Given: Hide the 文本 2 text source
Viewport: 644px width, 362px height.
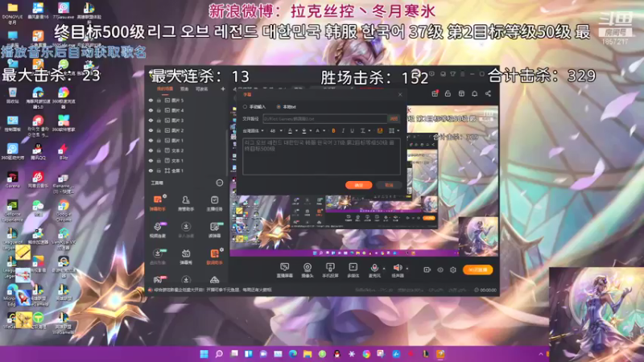Looking at the screenshot, I should tap(151, 150).
